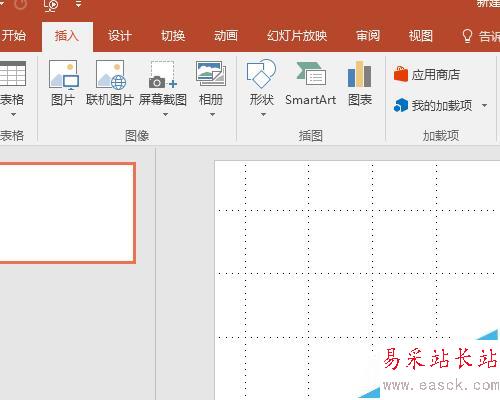Click the Tell Me lightbulb icon

tap(467, 36)
